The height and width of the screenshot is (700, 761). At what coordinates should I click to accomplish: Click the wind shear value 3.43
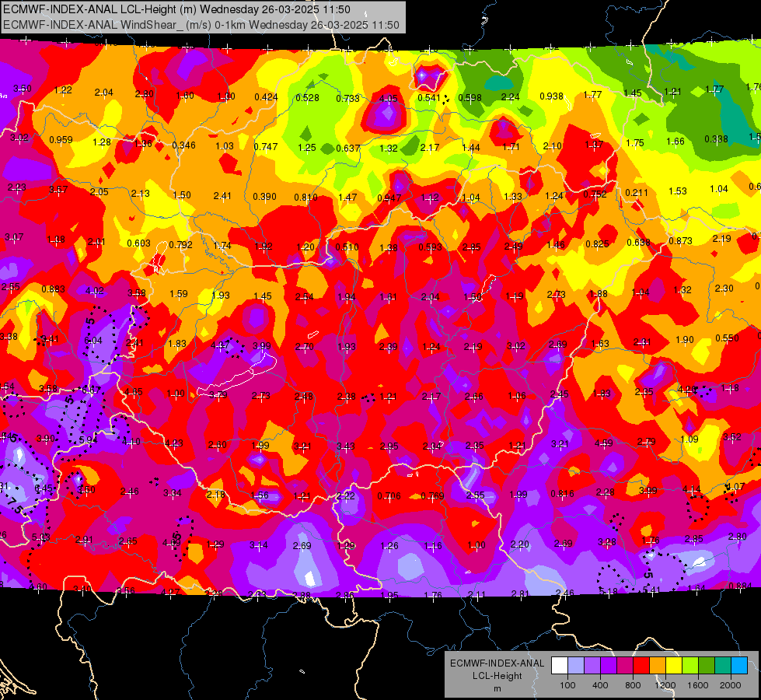click(x=346, y=446)
